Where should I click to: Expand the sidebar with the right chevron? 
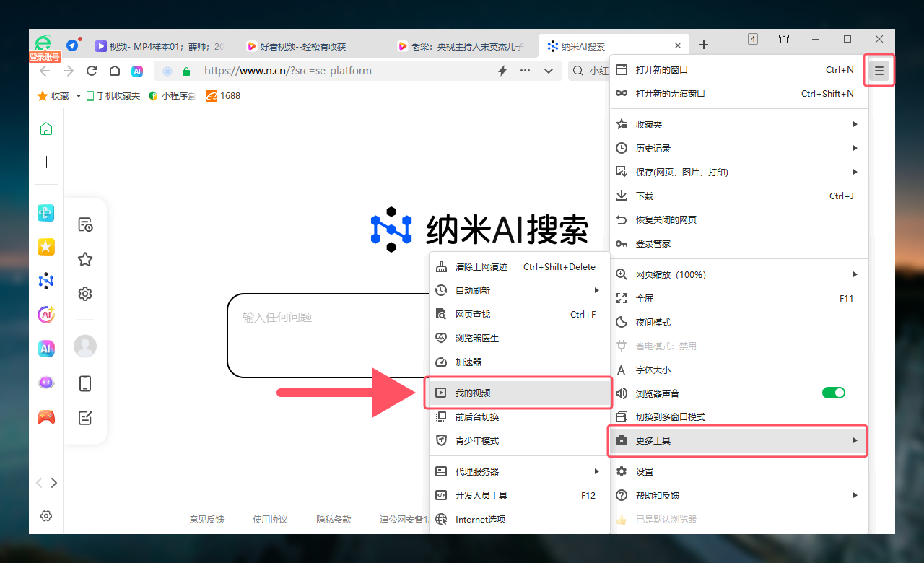click(54, 483)
